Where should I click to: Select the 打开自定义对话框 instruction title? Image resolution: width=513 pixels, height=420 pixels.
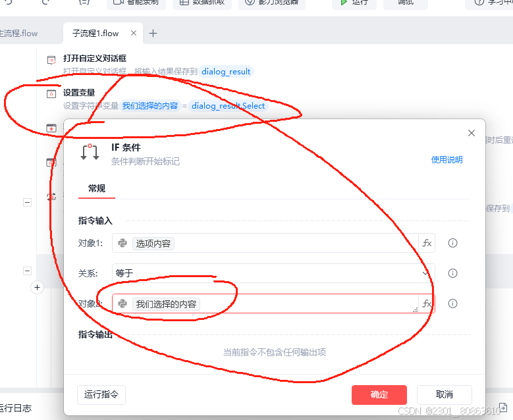tap(95, 59)
